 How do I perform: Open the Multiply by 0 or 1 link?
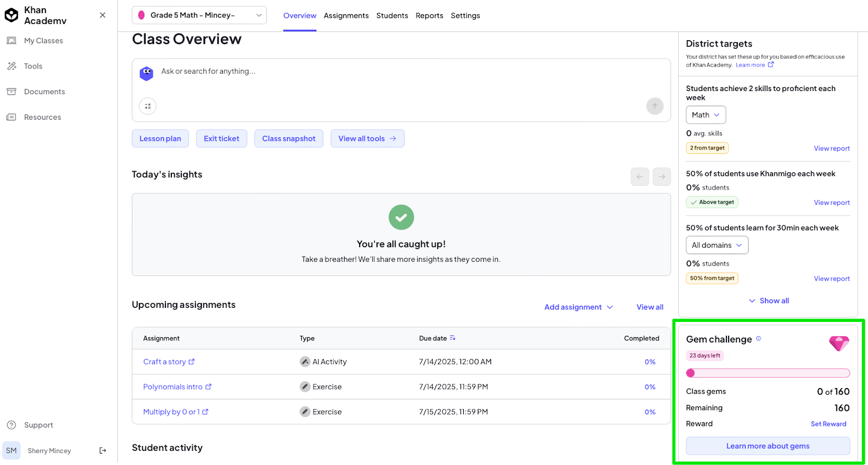click(x=176, y=412)
